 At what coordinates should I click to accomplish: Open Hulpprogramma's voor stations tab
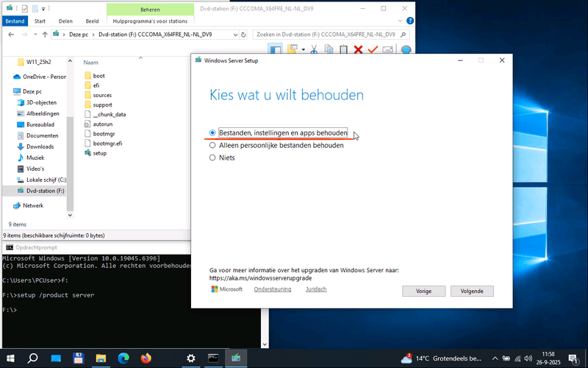pyautogui.click(x=150, y=21)
